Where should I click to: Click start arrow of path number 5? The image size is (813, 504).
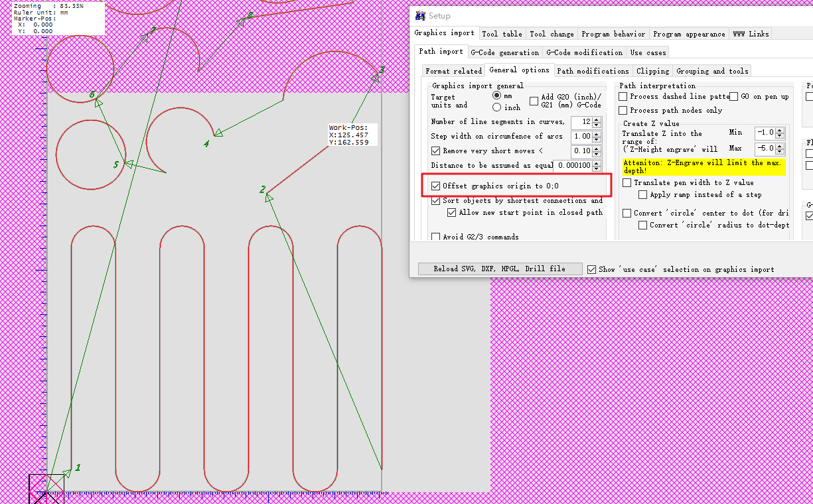pyautogui.click(x=128, y=163)
